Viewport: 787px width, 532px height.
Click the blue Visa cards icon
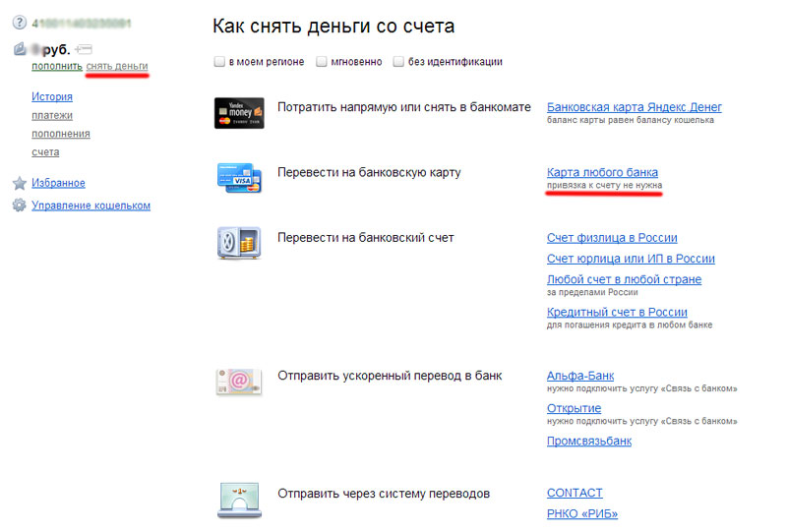(239, 178)
